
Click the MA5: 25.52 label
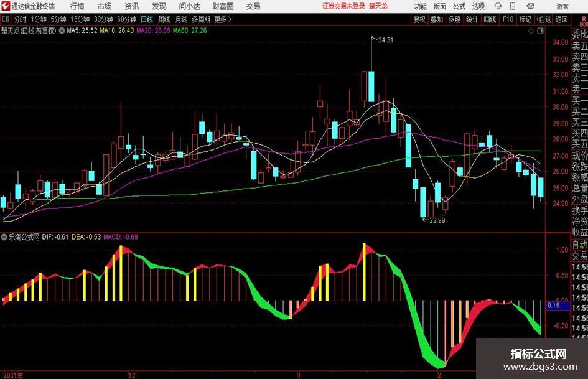pos(82,30)
